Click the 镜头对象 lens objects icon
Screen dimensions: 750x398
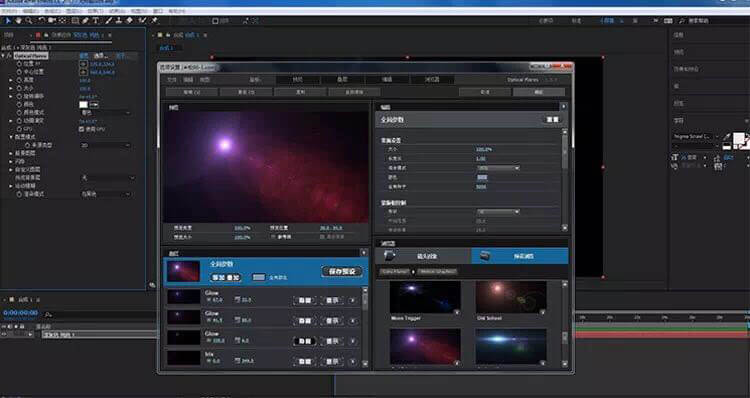coord(389,256)
